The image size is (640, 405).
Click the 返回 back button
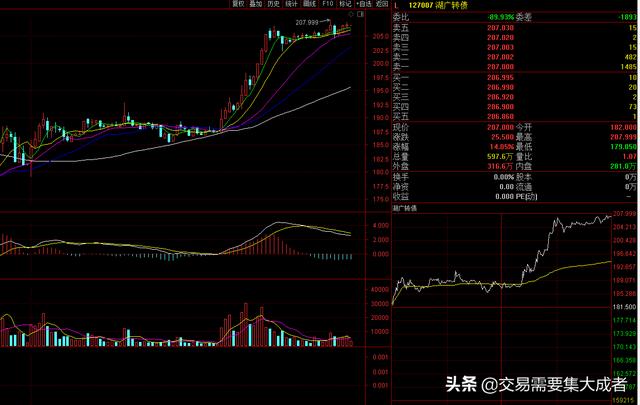click(382, 4)
